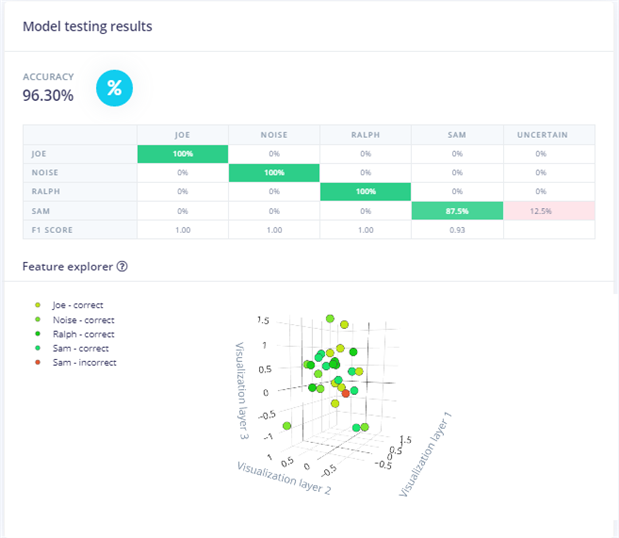Image resolution: width=619 pixels, height=538 pixels.
Task: Click the blue accuracy percent icon
Action: click(x=114, y=88)
